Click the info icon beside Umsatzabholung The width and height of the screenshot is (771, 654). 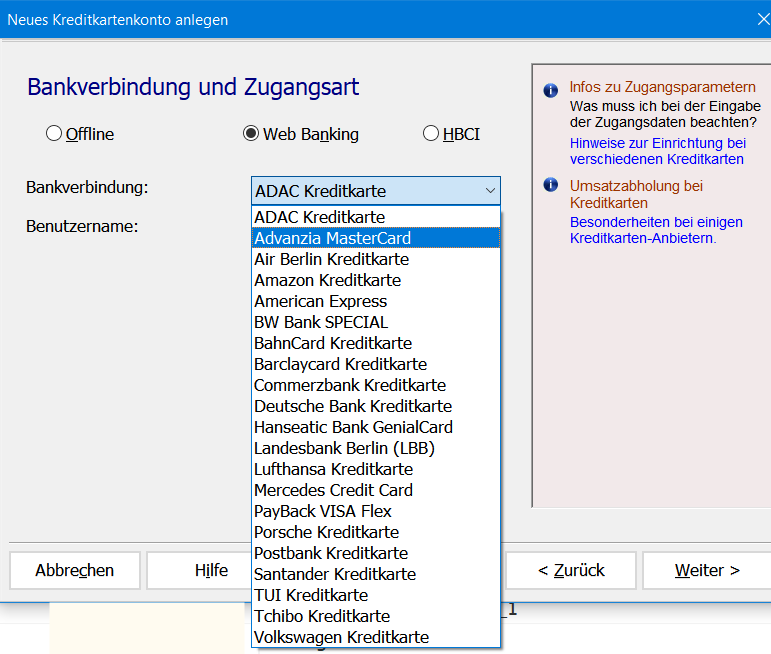pyautogui.click(x=550, y=185)
